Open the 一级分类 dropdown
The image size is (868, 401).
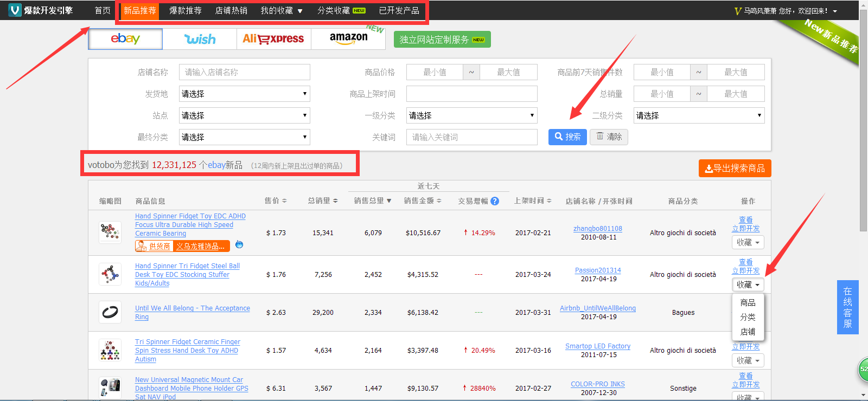[x=472, y=115]
